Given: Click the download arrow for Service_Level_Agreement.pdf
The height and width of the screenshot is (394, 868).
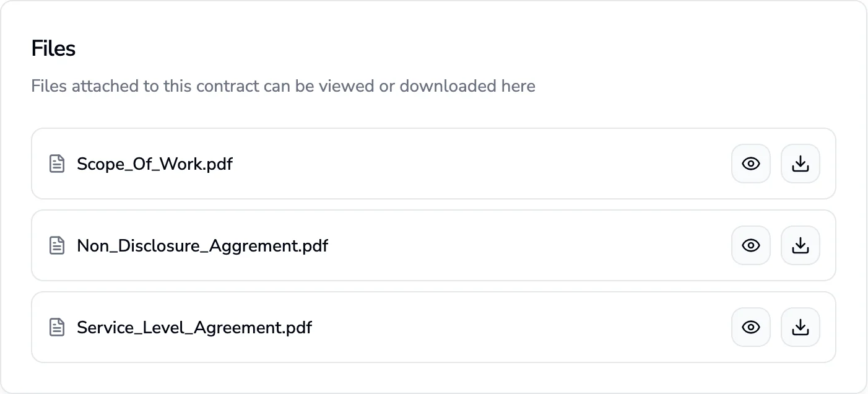Looking at the screenshot, I should pos(800,327).
